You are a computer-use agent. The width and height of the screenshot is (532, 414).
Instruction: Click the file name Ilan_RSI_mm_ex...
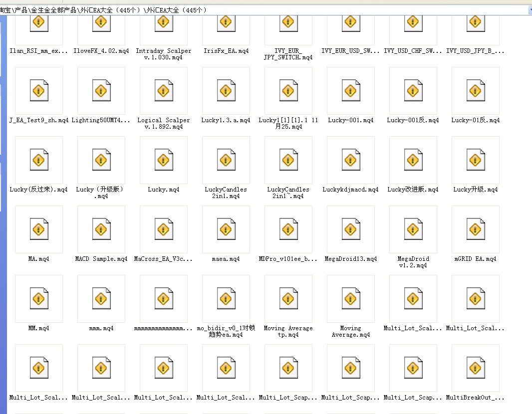coord(39,51)
